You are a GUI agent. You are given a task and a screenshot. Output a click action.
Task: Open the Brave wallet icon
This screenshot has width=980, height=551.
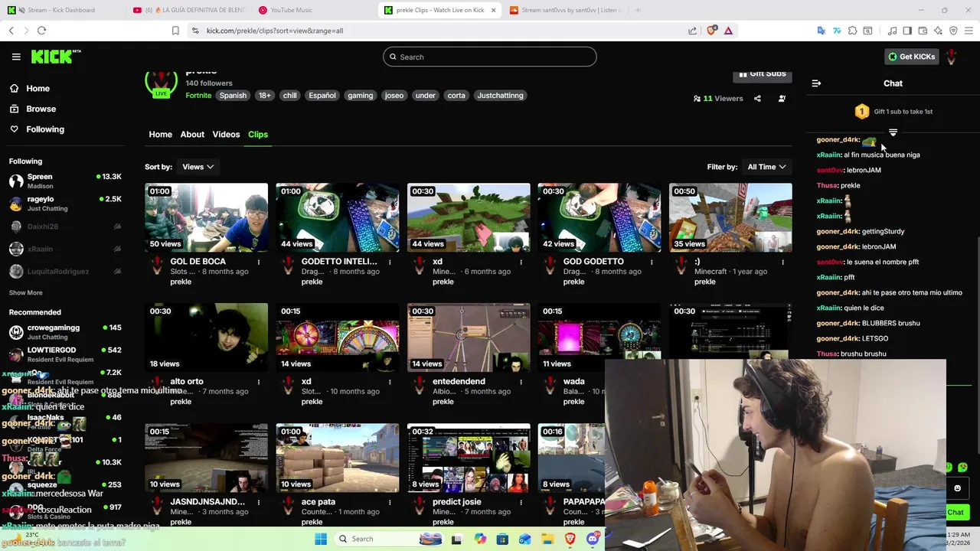tap(923, 31)
